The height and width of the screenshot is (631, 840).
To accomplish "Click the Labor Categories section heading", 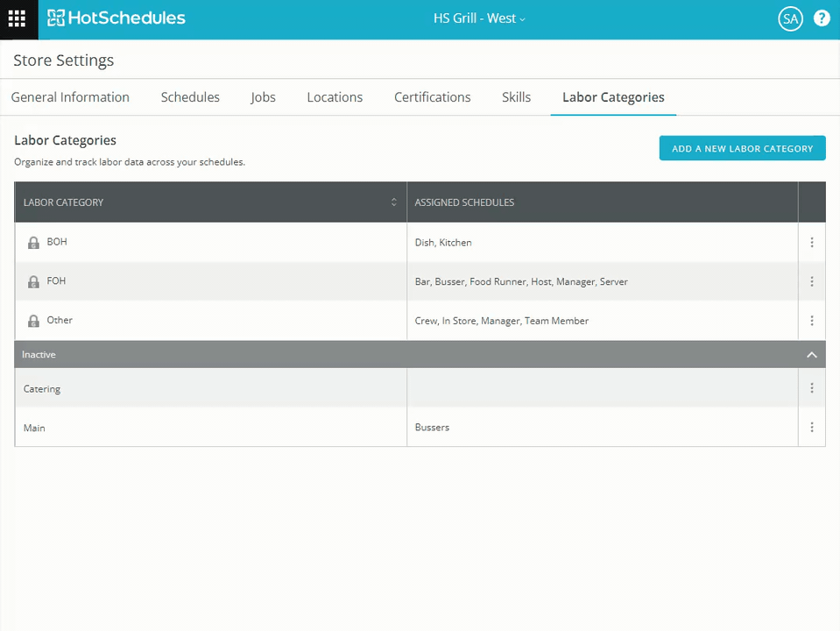I will click(x=65, y=140).
